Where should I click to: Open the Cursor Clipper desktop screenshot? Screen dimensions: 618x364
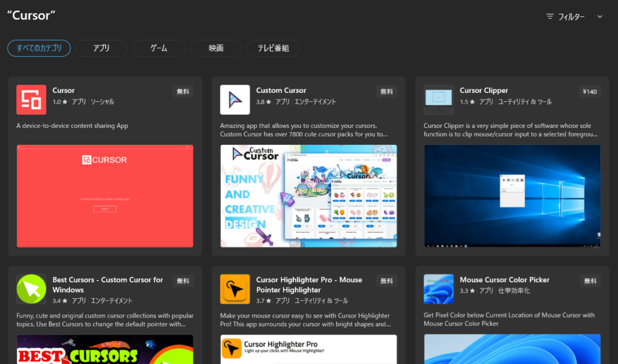click(512, 196)
